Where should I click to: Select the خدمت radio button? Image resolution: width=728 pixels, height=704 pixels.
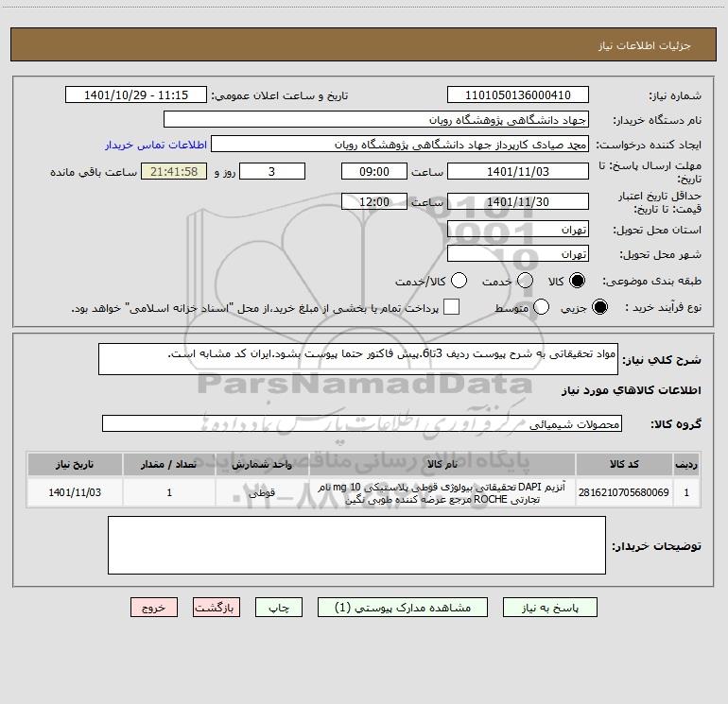(x=525, y=281)
